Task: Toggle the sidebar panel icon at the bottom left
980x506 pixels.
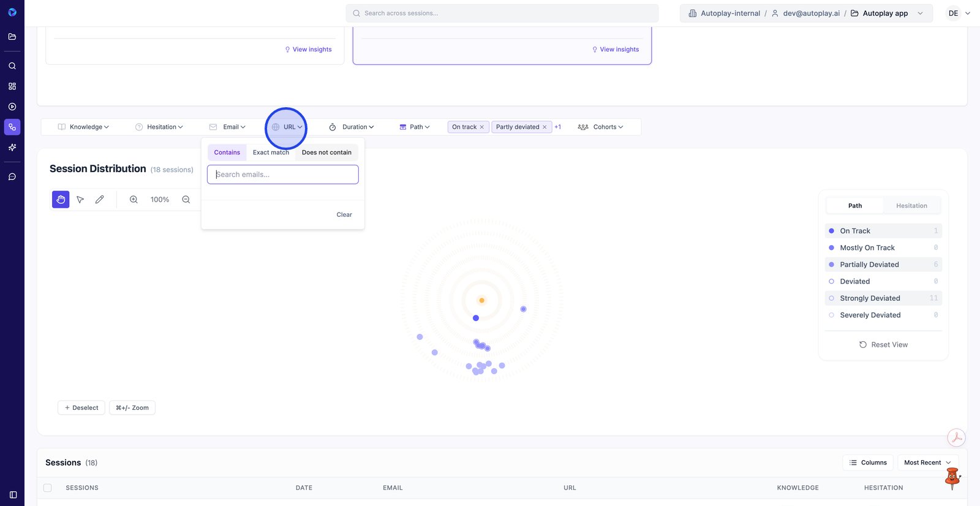Action: coord(13,494)
